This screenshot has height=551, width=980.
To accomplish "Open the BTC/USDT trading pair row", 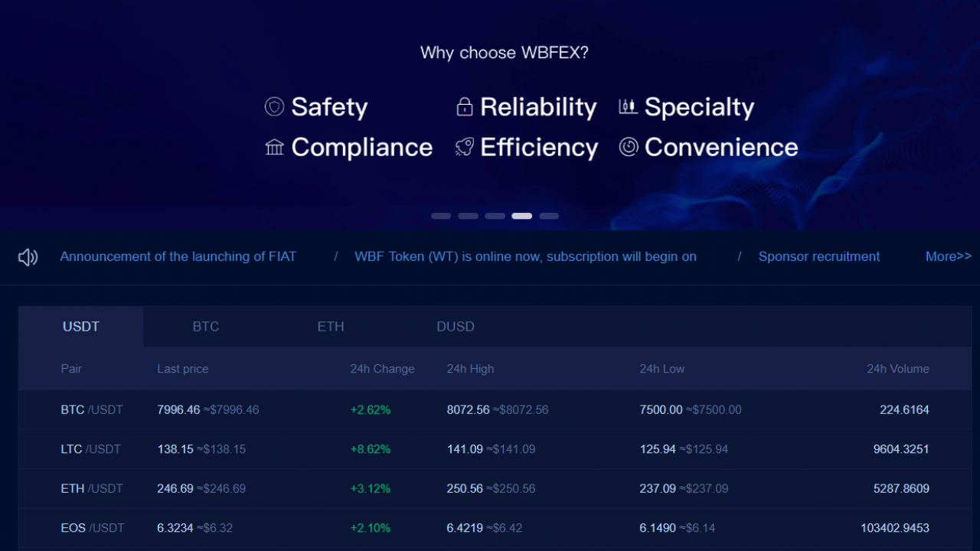I will tap(92, 410).
